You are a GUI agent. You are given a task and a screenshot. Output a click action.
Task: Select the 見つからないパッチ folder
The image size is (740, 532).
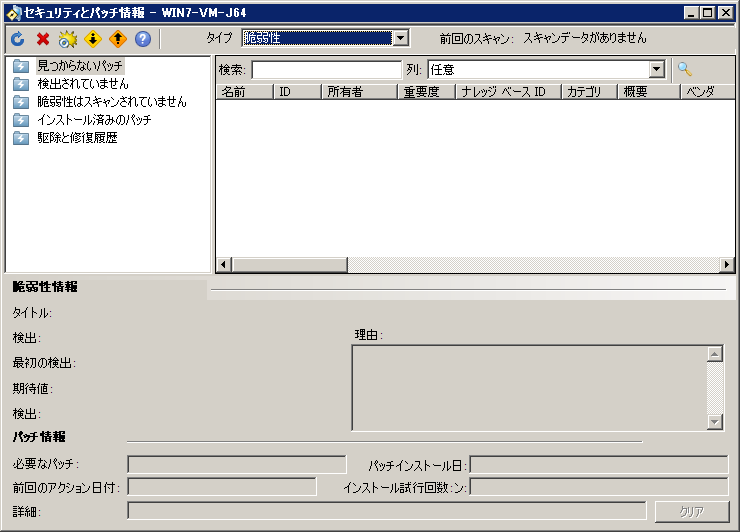click(x=80, y=66)
